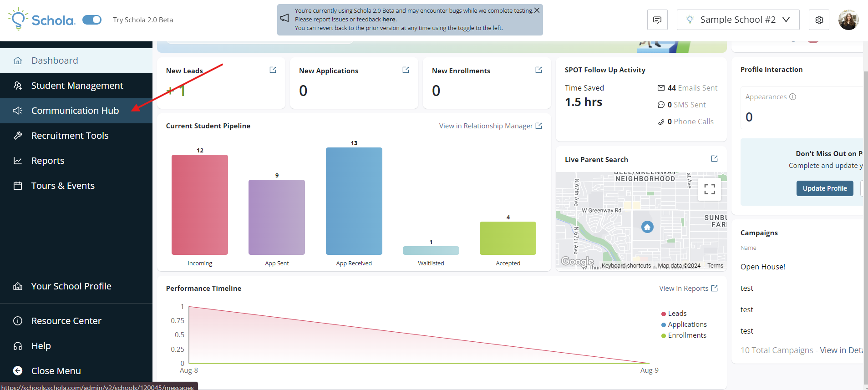Open Live Parent Search external link icon
The image size is (868, 390).
[x=714, y=158]
